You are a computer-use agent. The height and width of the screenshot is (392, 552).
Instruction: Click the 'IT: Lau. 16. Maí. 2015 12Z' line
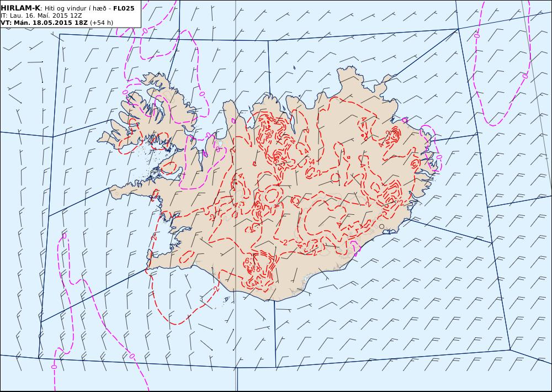(41, 15)
